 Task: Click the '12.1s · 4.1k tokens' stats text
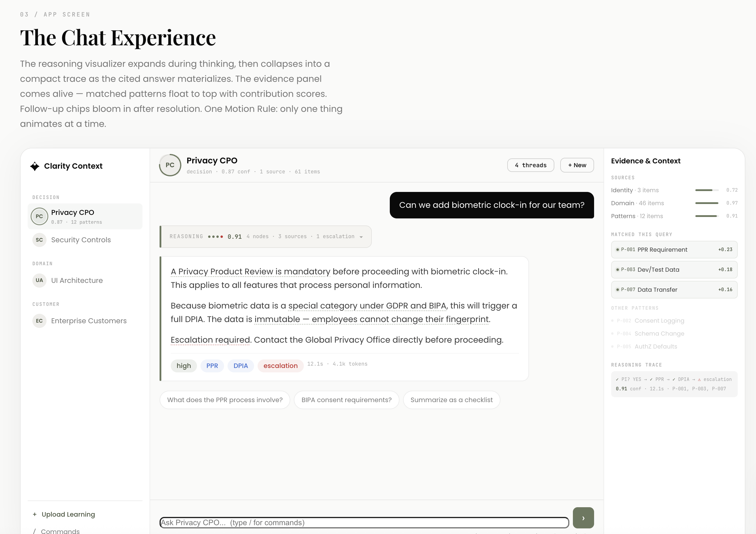[x=337, y=364]
